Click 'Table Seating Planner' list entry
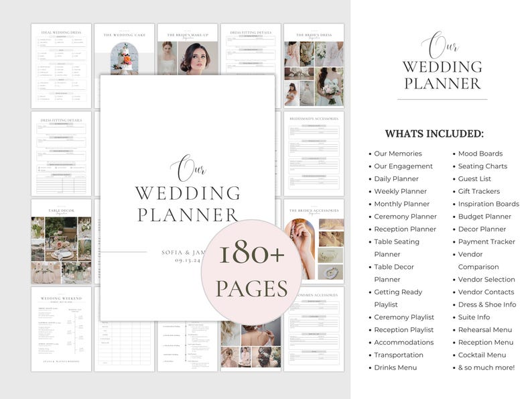The image size is (532, 399). [x=396, y=248]
